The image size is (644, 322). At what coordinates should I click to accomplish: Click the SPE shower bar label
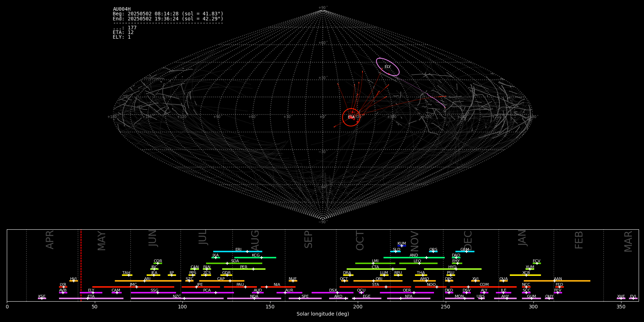point(305,297)
